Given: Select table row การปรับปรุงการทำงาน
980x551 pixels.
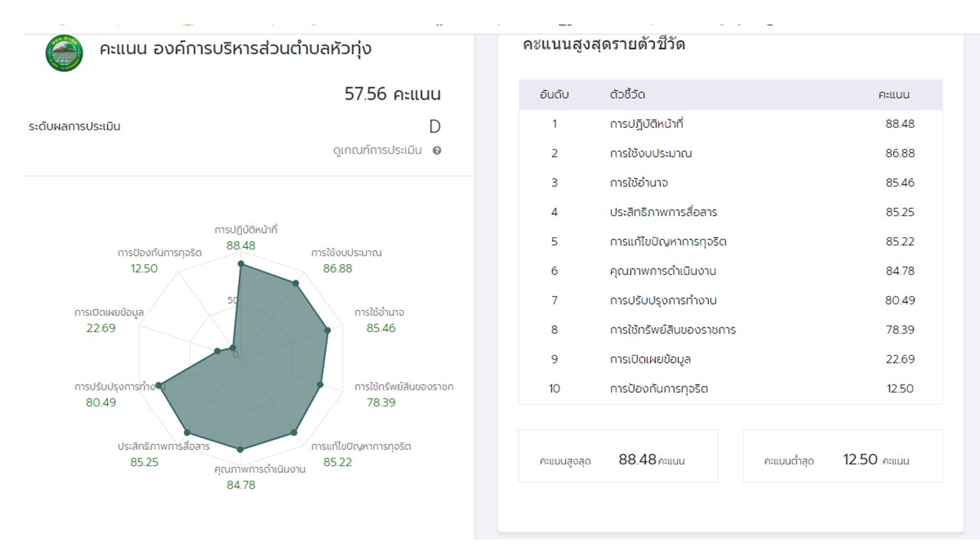Looking at the screenshot, I should [x=730, y=300].
